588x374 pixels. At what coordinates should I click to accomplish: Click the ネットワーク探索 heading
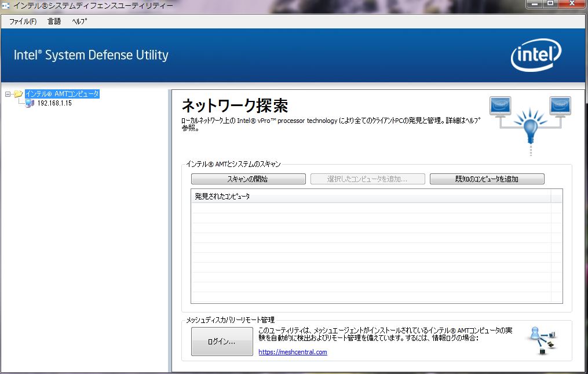tap(235, 106)
